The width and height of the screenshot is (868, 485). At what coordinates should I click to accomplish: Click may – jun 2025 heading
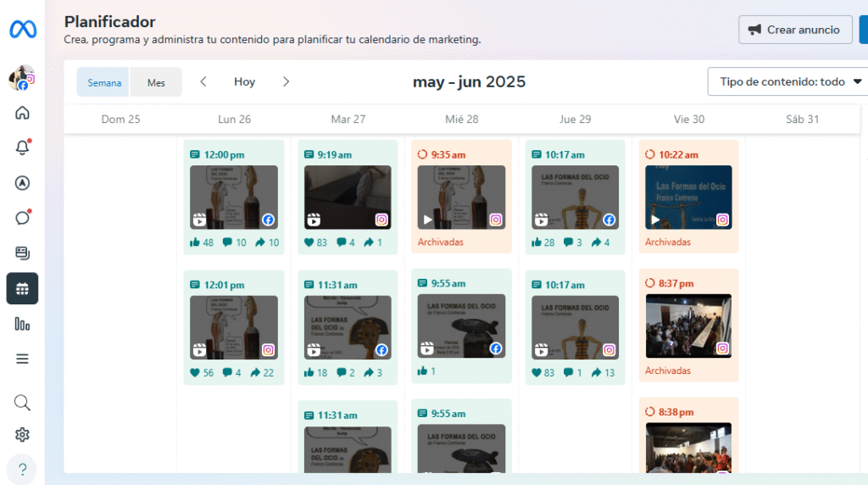pos(469,82)
